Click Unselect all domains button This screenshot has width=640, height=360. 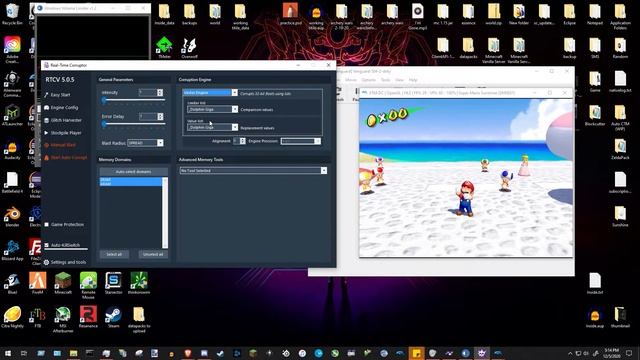point(153,254)
